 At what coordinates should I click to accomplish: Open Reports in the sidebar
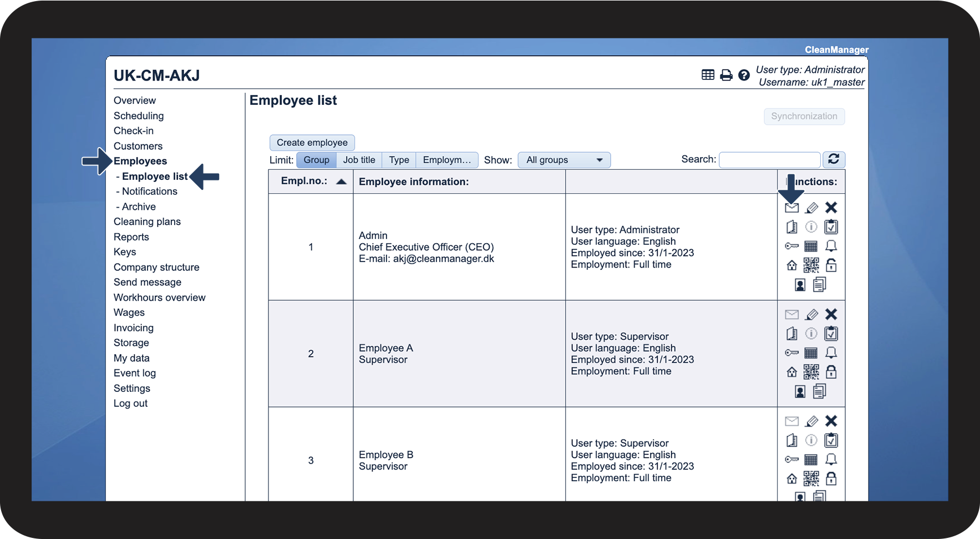[131, 237]
